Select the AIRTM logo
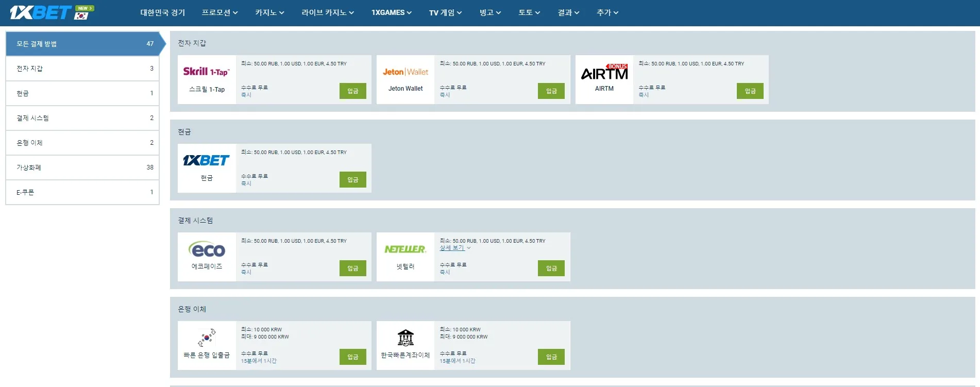Image resolution: width=980 pixels, height=387 pixels. point(604,72)
